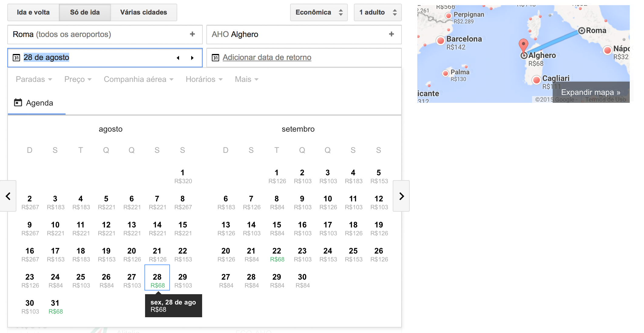Viewport: 644px width, 333px height.
Task: Click Adicionar data de retorno link
Action: tap(267, 58)
